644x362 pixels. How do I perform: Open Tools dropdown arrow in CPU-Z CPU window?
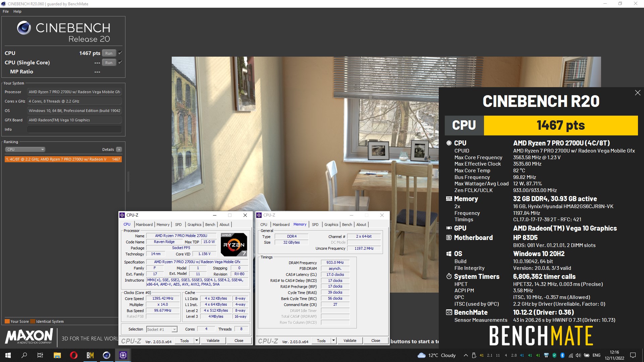[x=197, y=341]
